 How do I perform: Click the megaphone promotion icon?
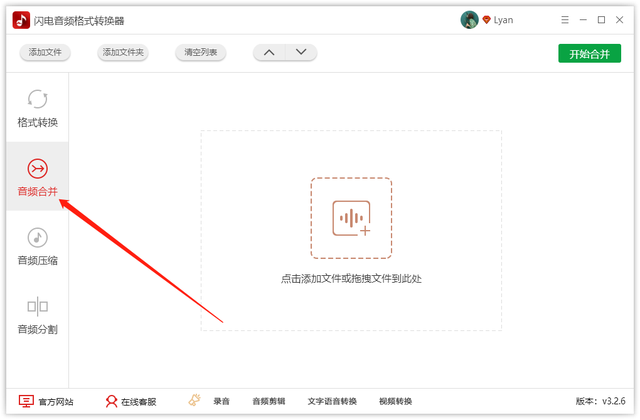pyautogui.click(x=195, y=400)
